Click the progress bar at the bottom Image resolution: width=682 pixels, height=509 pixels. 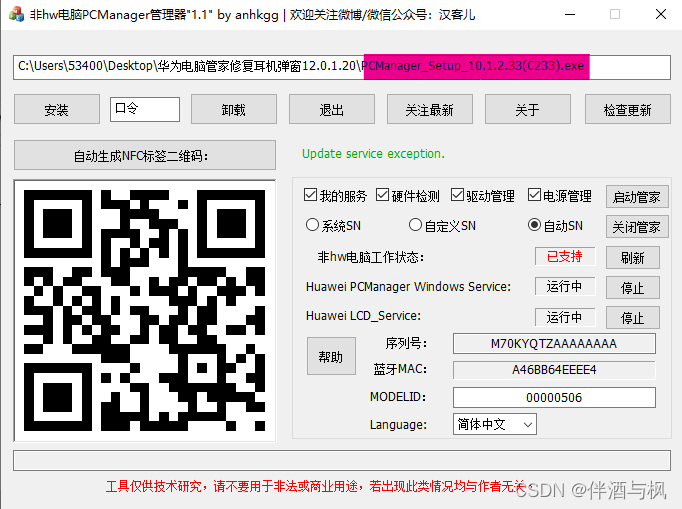[342, 461]
